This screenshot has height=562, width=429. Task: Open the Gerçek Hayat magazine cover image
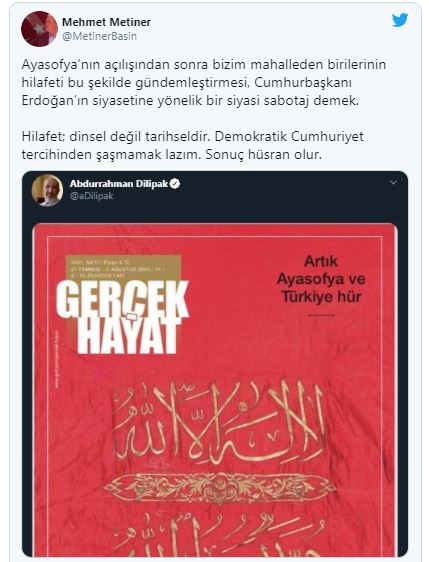pyautogui.click(x=215, y=390)
